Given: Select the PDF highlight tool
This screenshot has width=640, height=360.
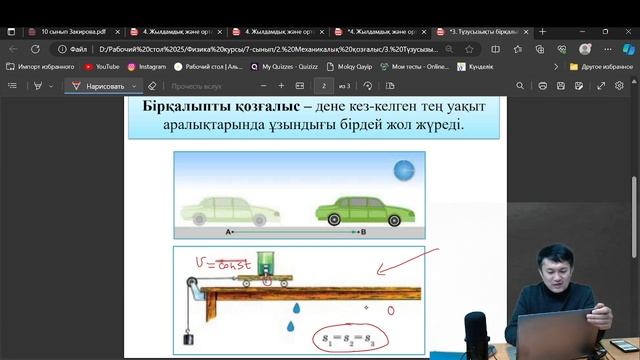Looking at the screenshot, I should [38, 86].
